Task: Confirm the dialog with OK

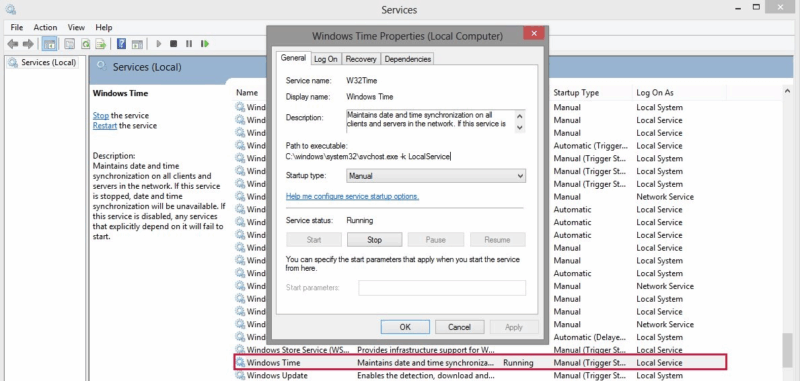Action: click(x=405, y=327)
